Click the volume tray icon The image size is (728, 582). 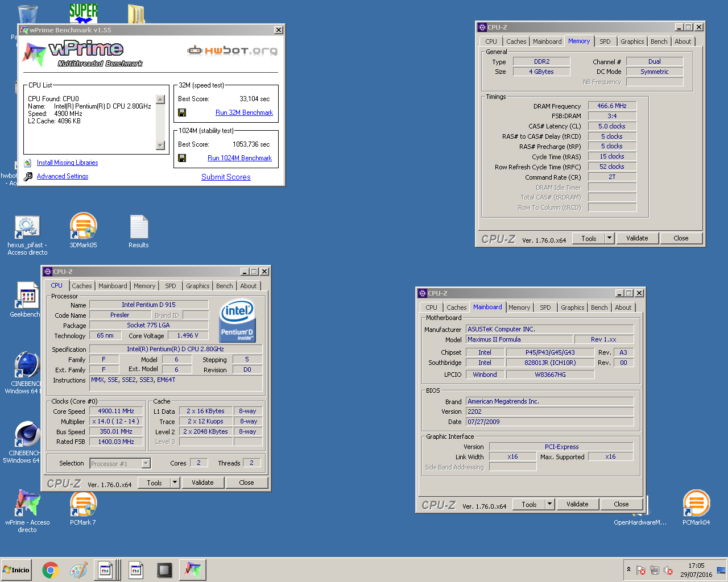pyautogui.click(x=668, y=570)
